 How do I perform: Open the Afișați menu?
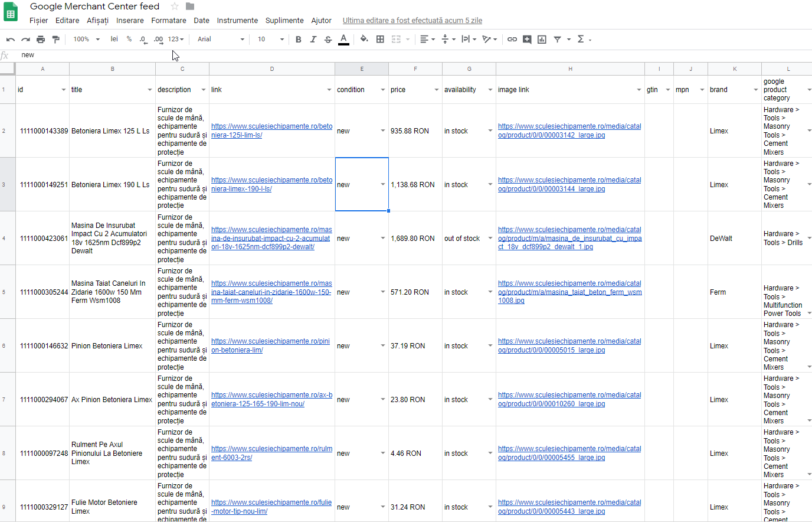pyautogui.click(x=98, y=21)
